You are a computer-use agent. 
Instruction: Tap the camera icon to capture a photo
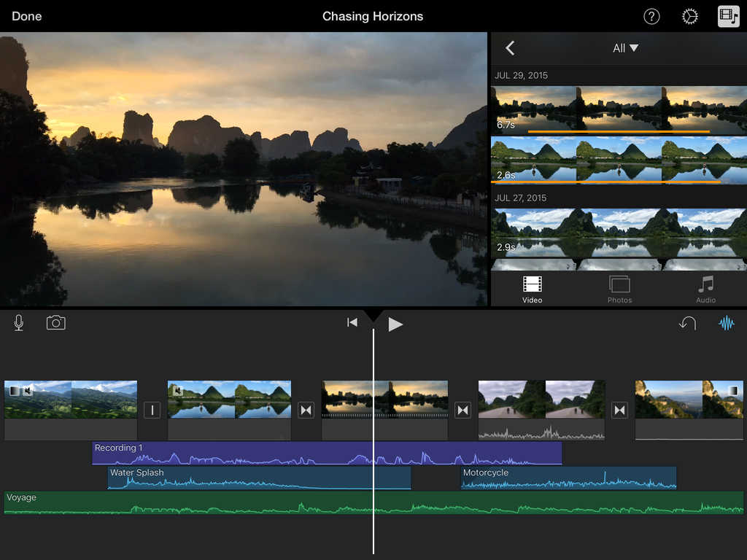[x=57, y=323]
